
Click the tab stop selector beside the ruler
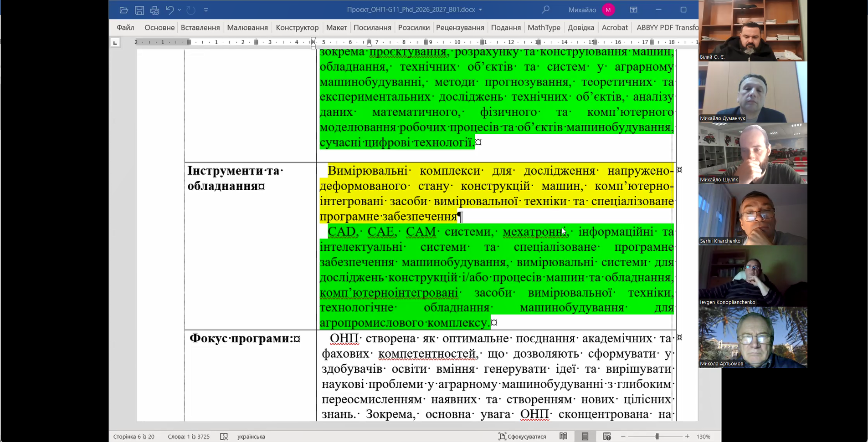click(x=115, y=43)
